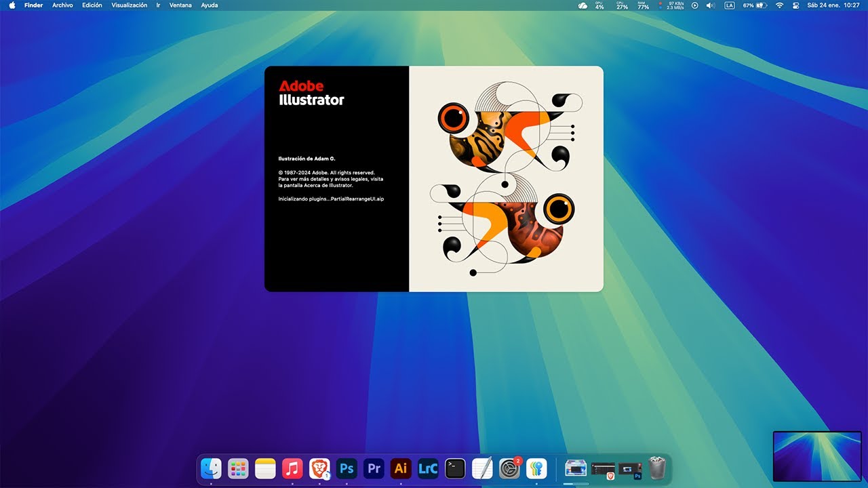Click the 'Inicializando plugins' status text
Screen dimensions: 868x488
coord(331,199)
